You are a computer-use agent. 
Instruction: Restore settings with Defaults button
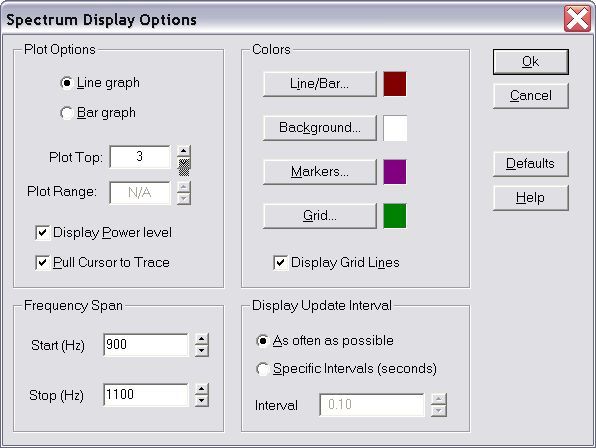click(x=531, y=164)
